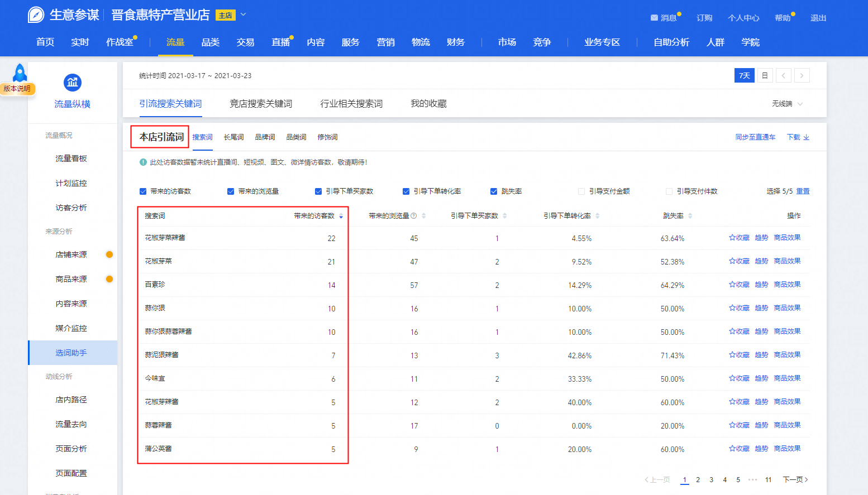Check 引导支付金额 checkbox
The width and height of the screenshot is (868, 495).
point(581,191)
